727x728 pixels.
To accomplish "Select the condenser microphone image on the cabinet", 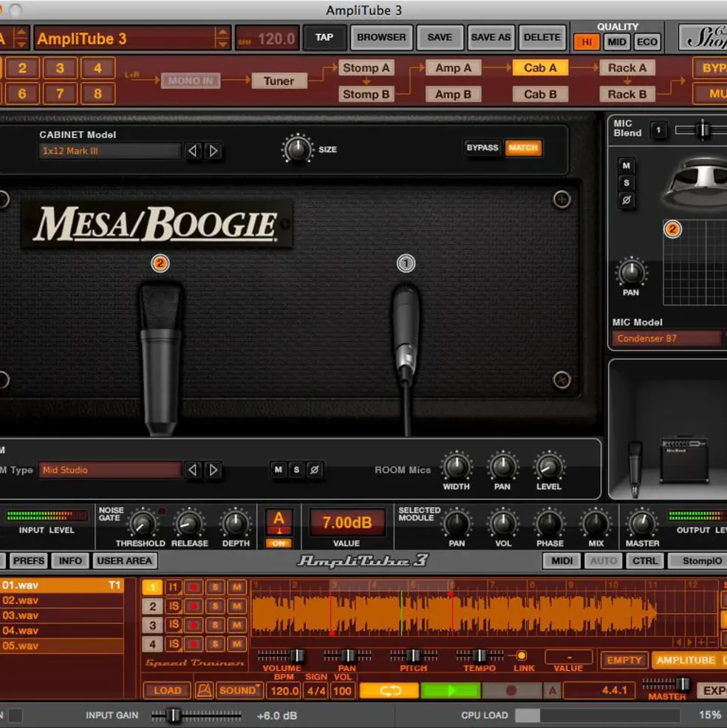I will (x=160, y=358).
